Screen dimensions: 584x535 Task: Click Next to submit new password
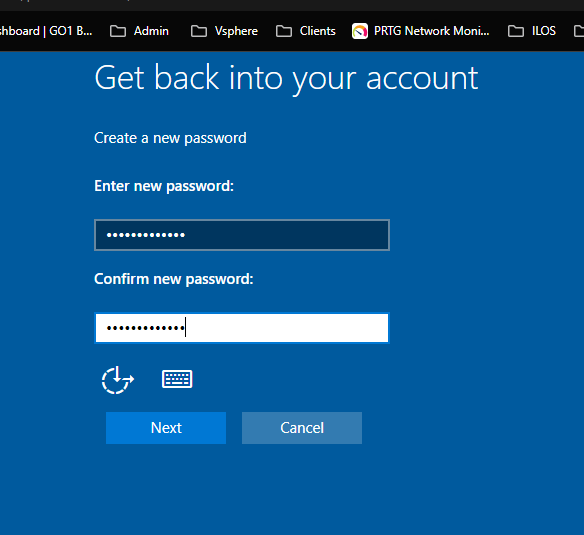tap(166, 428)
